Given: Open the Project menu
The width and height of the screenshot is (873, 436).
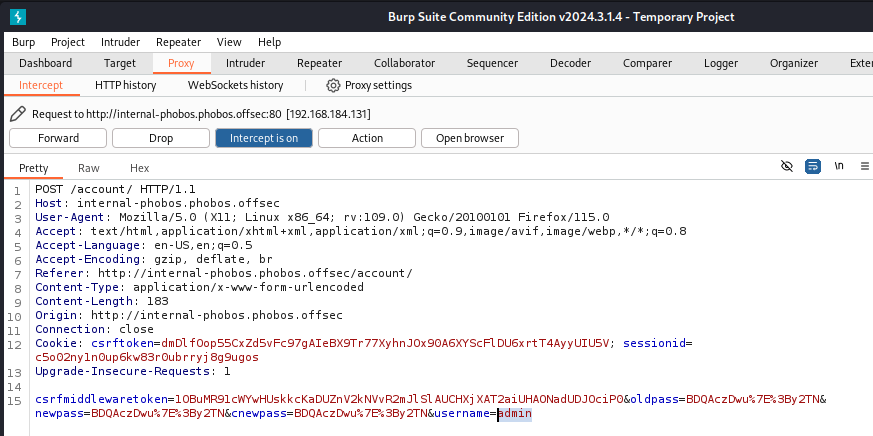Looking at the screenshot, I should click(68, 42).
